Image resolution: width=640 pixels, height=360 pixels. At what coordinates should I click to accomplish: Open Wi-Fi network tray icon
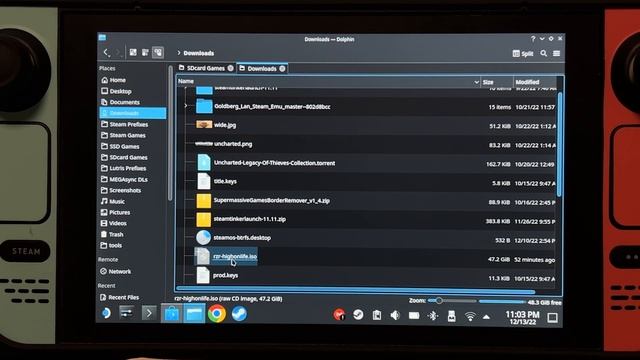click(470, 316)
